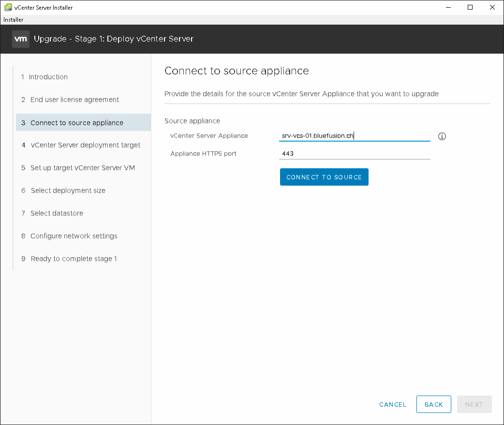Viewport: 504px width, 425px height.
Task: Cancel the upgrade wizard
Action: pos(392,404)
